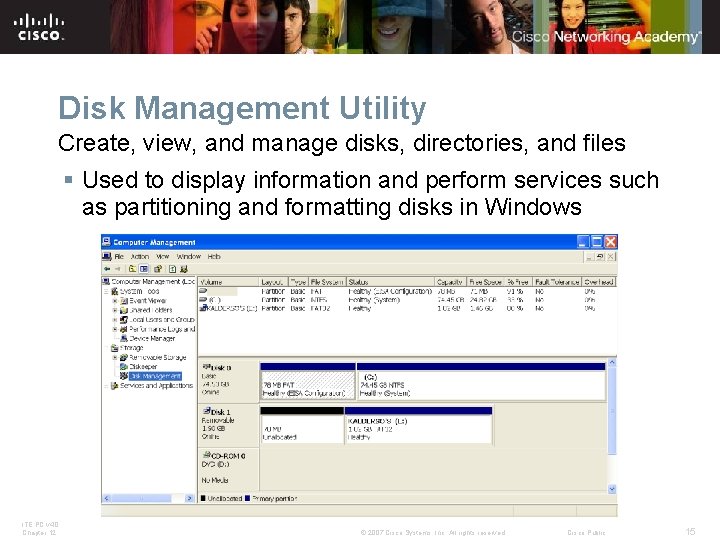Sort by the File System column header
The image size is (720, 540).
pos(327,282)
